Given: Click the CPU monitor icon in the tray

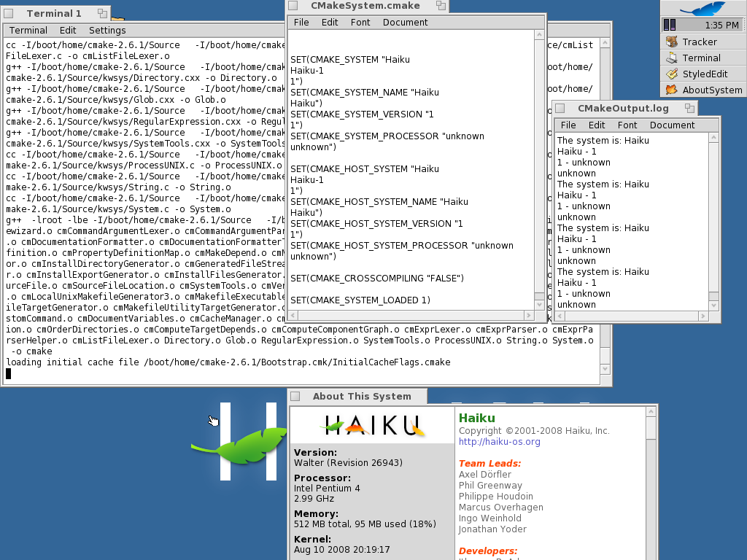Looking at the screenshot, I should pos(669,25).
